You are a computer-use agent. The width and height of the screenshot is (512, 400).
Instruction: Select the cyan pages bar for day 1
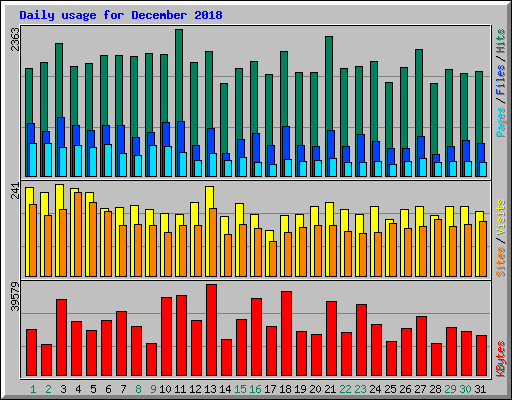tap(33, 160)
